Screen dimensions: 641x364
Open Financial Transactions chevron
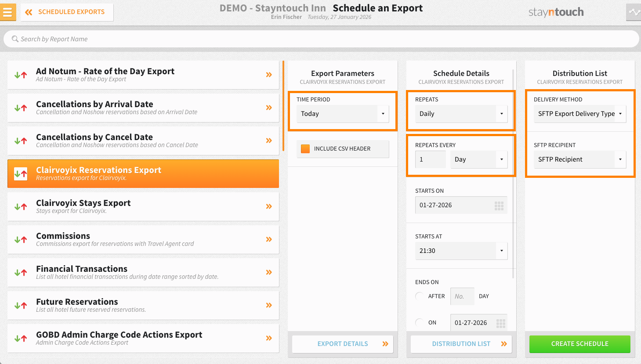pyautogui.click(x=269, y=272)
